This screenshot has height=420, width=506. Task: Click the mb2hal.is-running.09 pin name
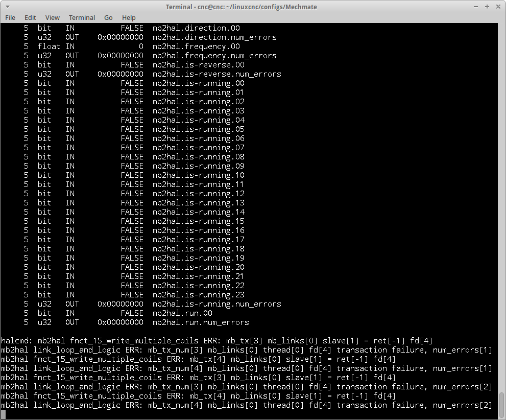(199, 166)
